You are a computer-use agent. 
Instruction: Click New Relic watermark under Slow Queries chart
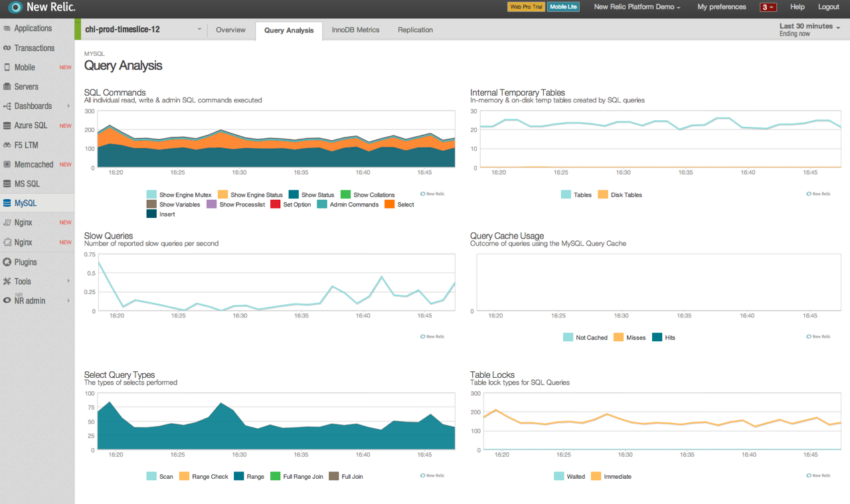(x=432, y=337)
